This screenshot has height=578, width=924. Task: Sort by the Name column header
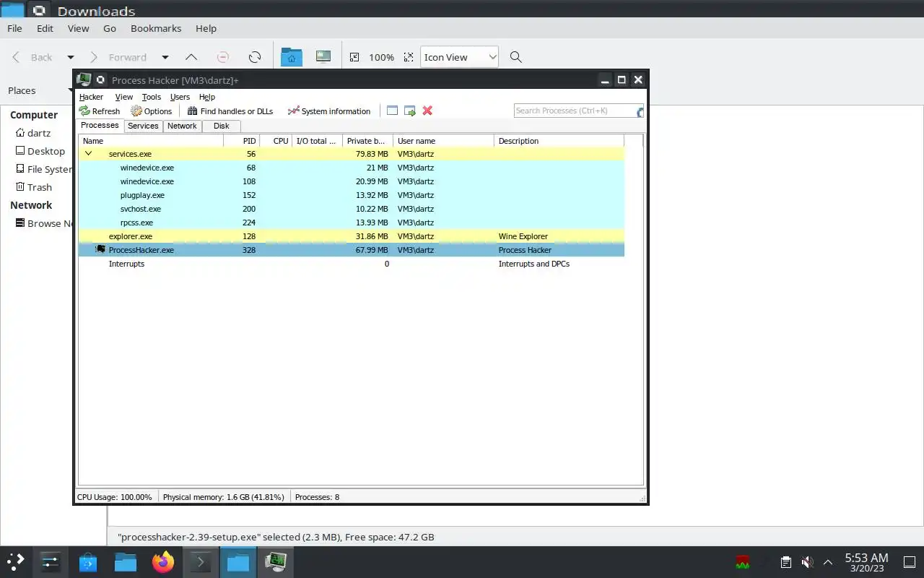click(151, 141)
